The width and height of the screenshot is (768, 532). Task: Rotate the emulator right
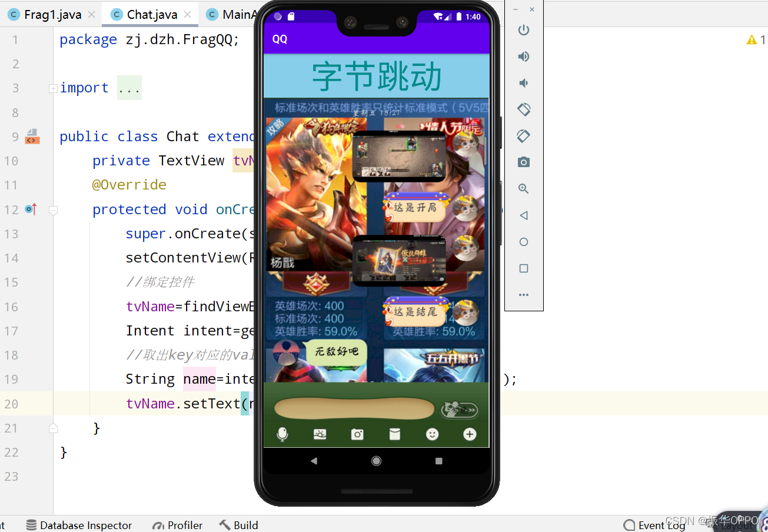[x=524, y=136]
